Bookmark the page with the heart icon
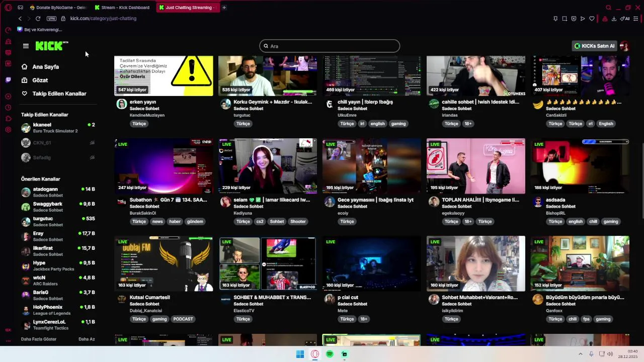644x362 pixels. pyautogui.click(x=592, y=19)
